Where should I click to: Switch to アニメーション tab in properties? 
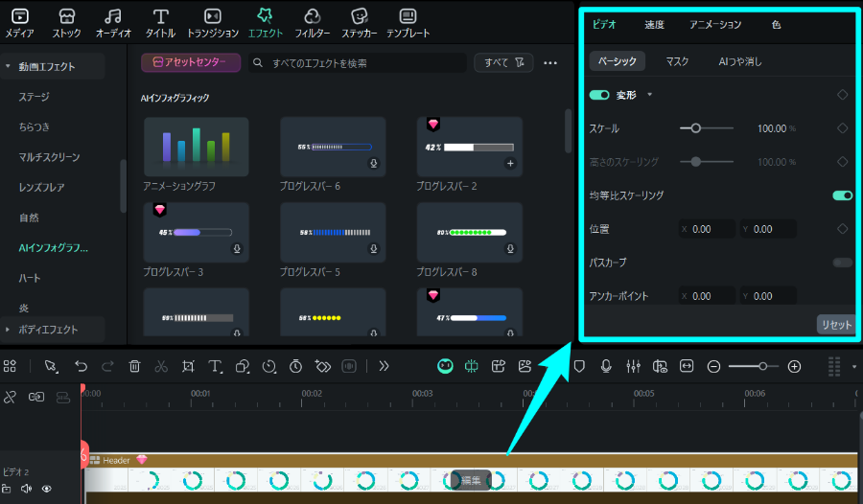click(715, 25)
